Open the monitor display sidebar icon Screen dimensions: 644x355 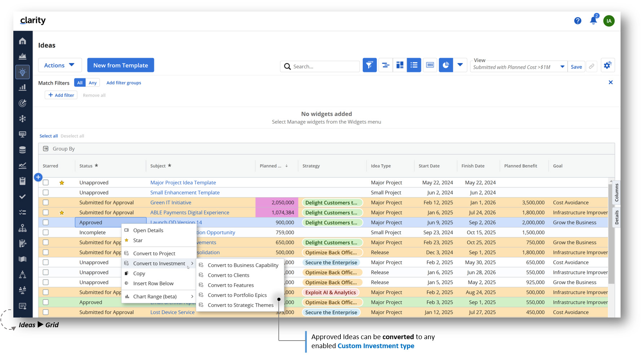(22, 134)
